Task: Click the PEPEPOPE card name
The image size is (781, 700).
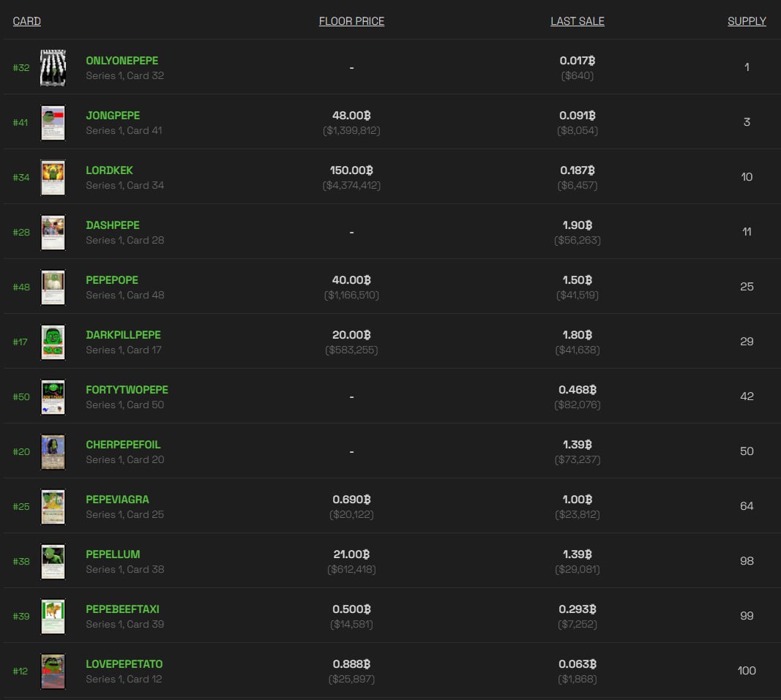Action: point(112,280)
